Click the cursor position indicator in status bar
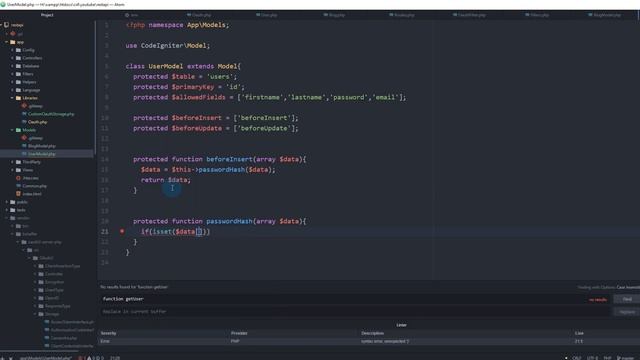Screen dimensions: 640x360 click(x=115, y=358)
